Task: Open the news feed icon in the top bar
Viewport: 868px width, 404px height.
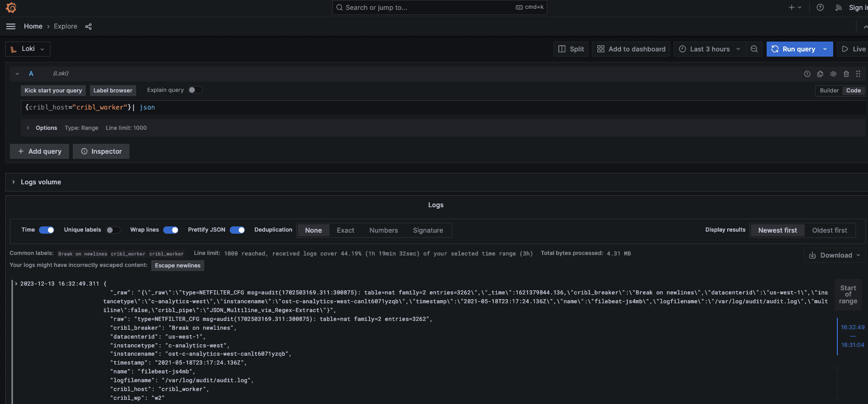Action: click(x=838, y=7)
